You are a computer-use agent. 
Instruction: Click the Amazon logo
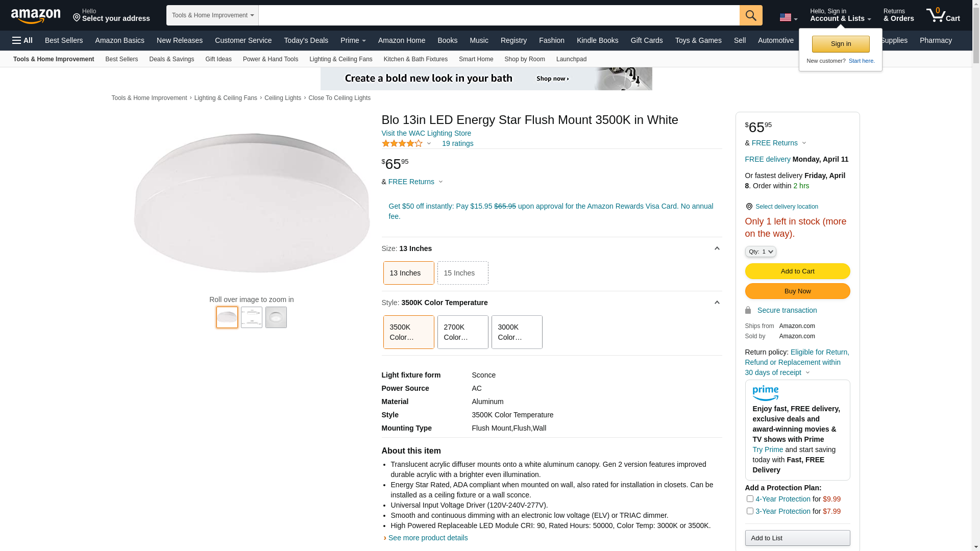[x=36, y=16]
